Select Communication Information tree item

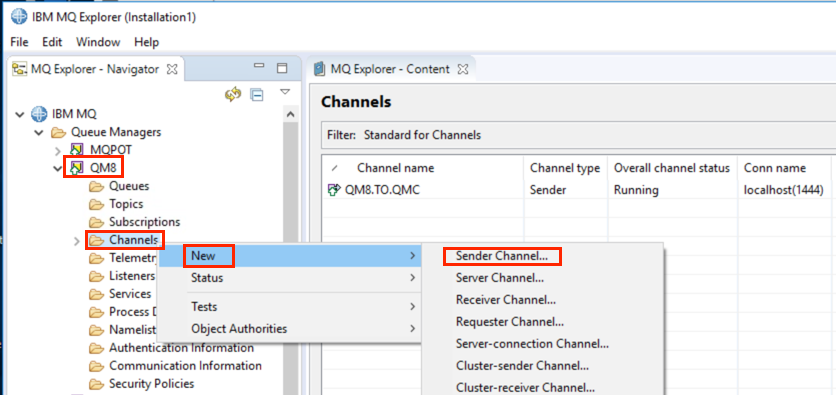click(185, 366)
